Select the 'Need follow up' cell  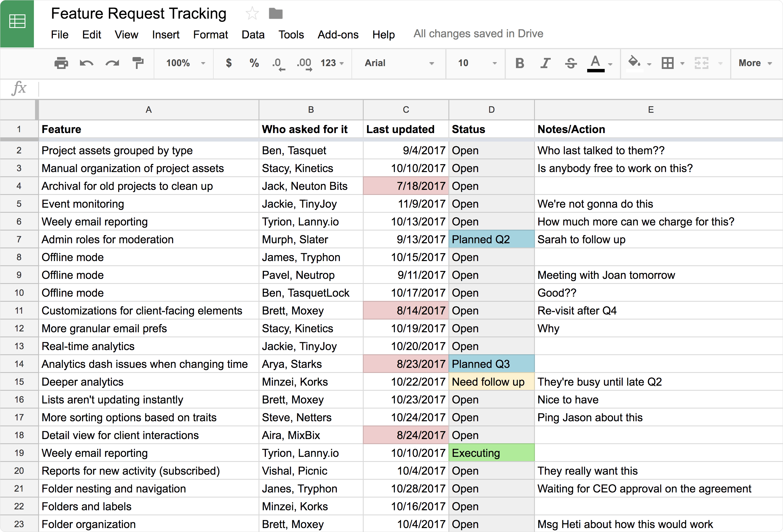click(x=492, y=382)
